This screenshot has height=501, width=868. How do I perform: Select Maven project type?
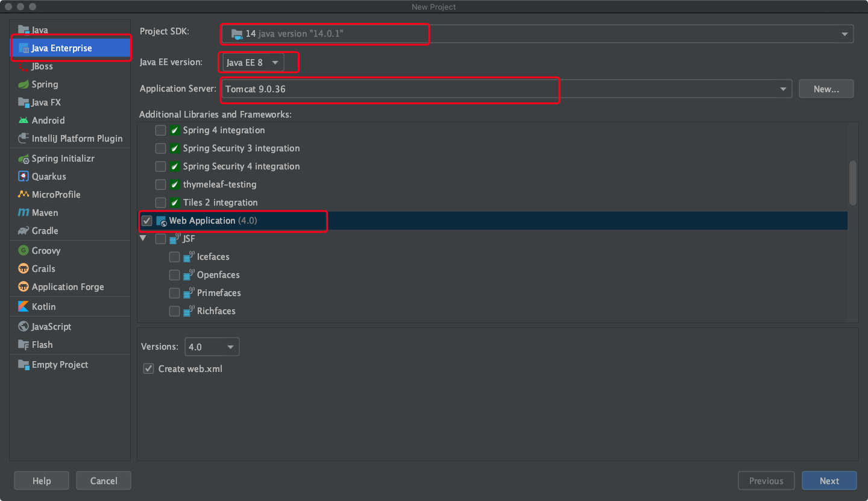pos(71,213)
